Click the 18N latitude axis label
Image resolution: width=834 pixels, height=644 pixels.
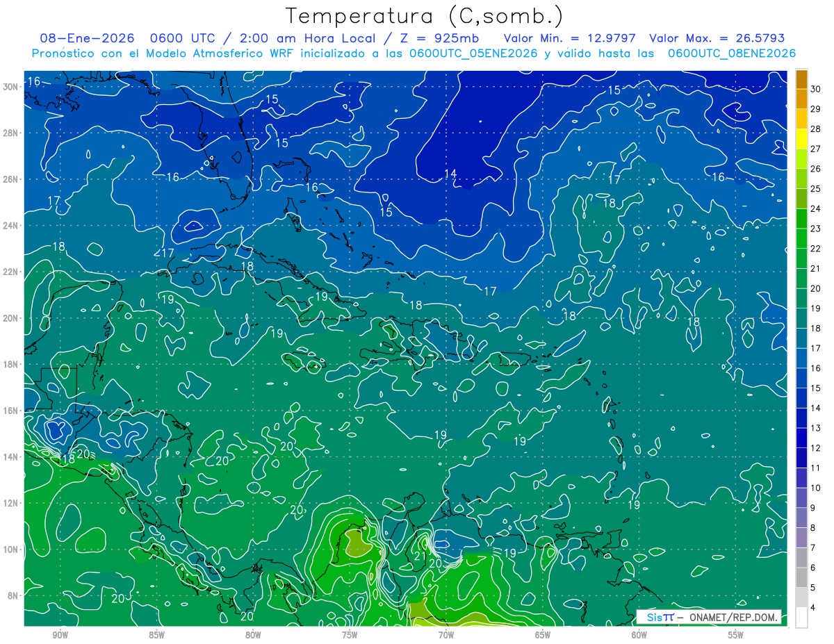[x=10, y=364]
